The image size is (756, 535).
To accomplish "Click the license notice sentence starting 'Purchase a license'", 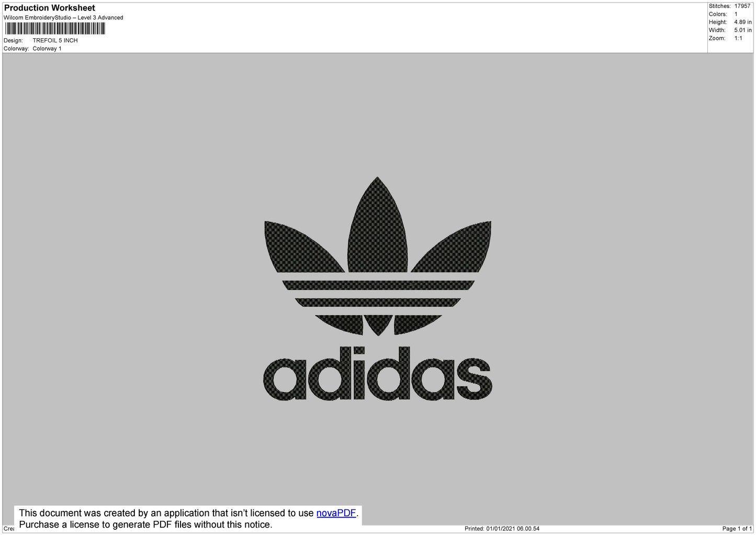I will (145, 525).
